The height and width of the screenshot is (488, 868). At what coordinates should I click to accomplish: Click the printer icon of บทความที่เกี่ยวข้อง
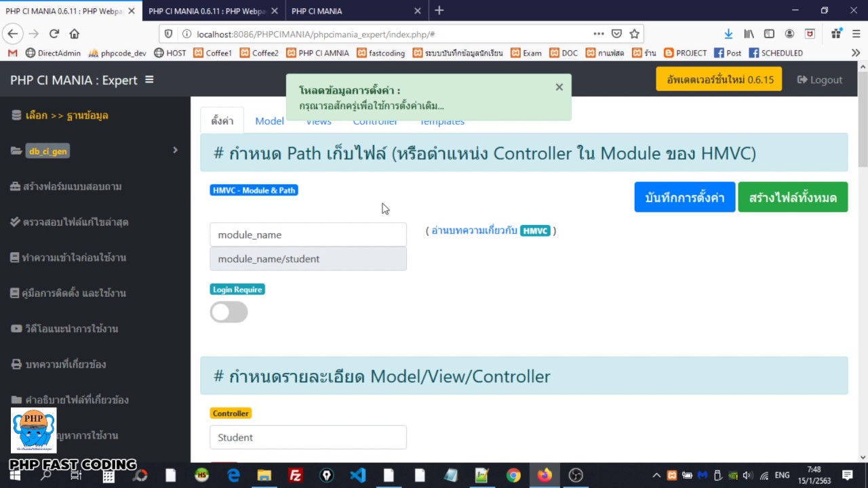[x=16, y=364]
